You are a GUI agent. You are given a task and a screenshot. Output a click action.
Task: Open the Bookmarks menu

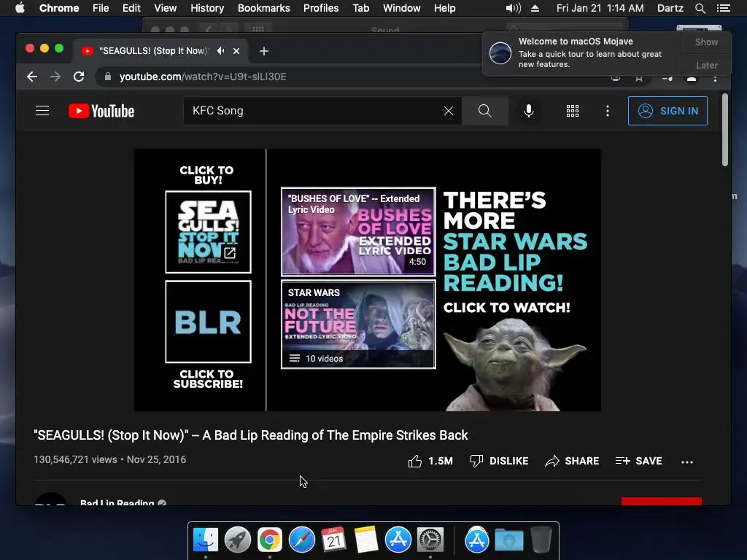[264, 8]
